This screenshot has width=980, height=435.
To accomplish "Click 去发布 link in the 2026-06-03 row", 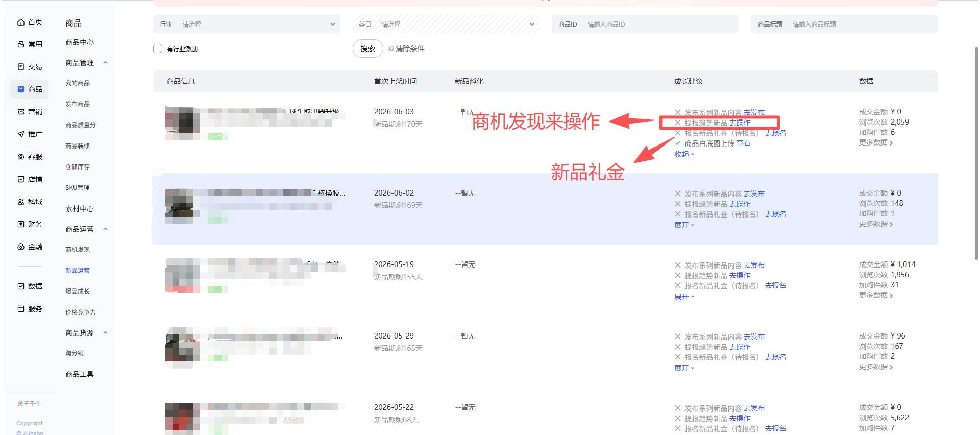I will point(754,112).
